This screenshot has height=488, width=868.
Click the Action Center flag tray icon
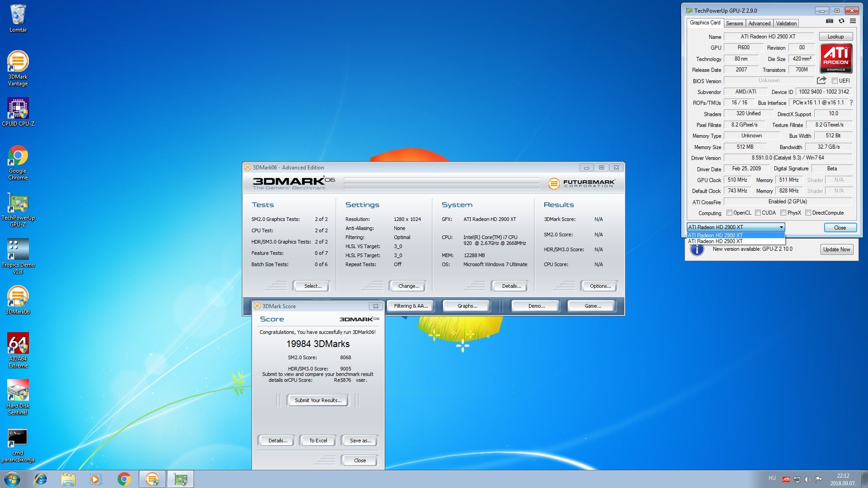(818, 479)
